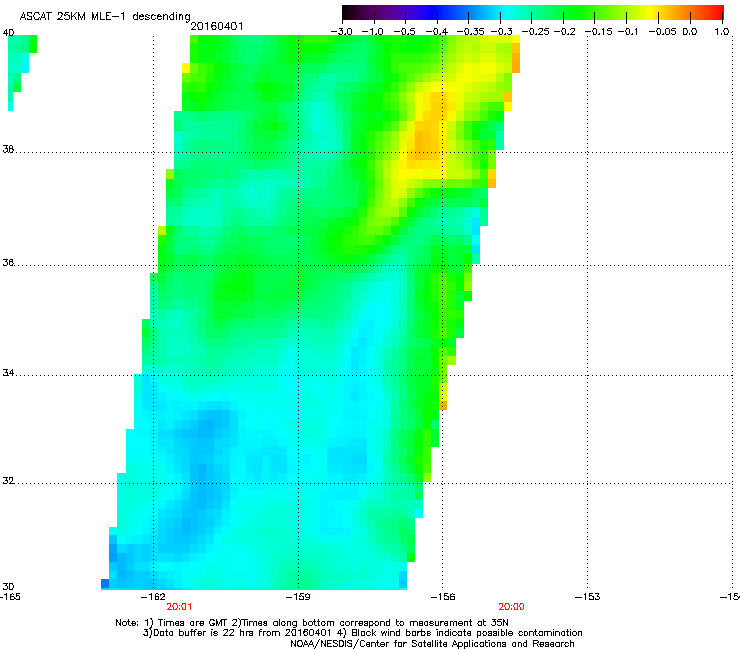Select the -0.35 color scale label
The image size is (740, 650).
pos(471,31)
